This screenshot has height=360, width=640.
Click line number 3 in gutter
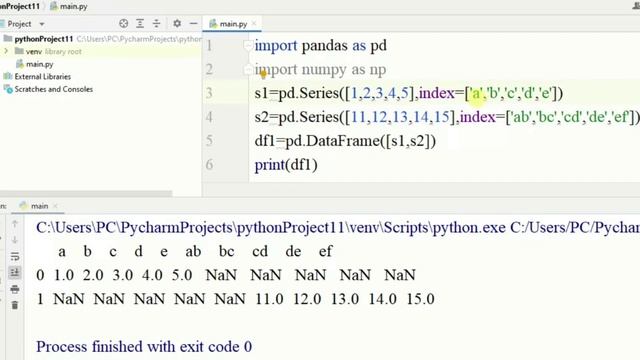(209, 93)
